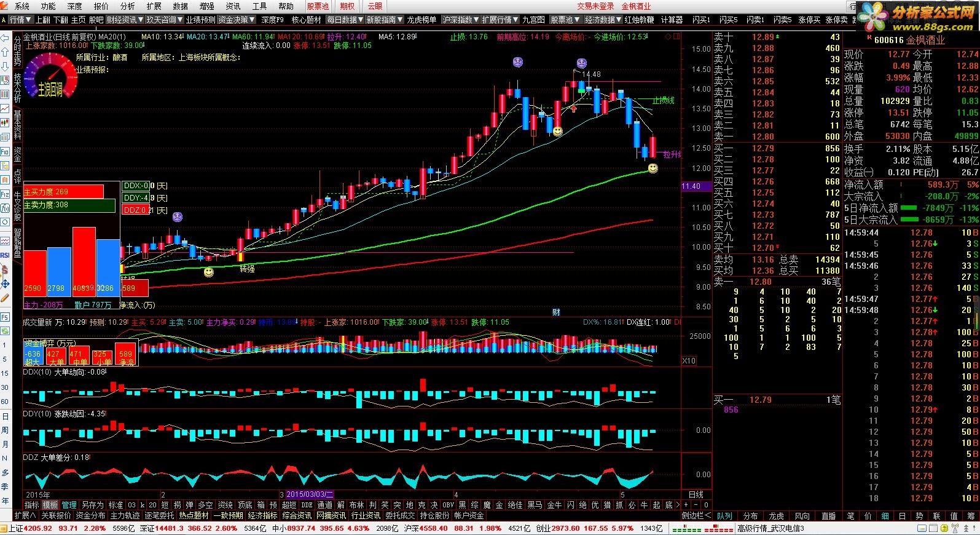Click the blue move-arrows icon in left sidebar

point(5,283)
